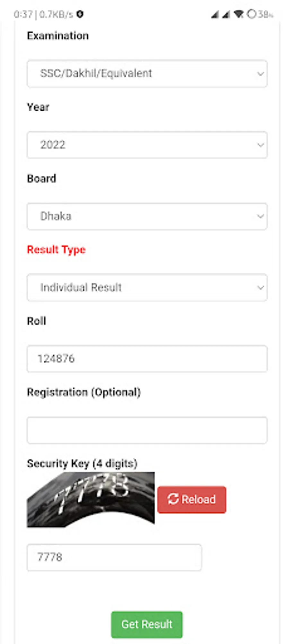Click the Roll field containing 124876

pos(147,359)
